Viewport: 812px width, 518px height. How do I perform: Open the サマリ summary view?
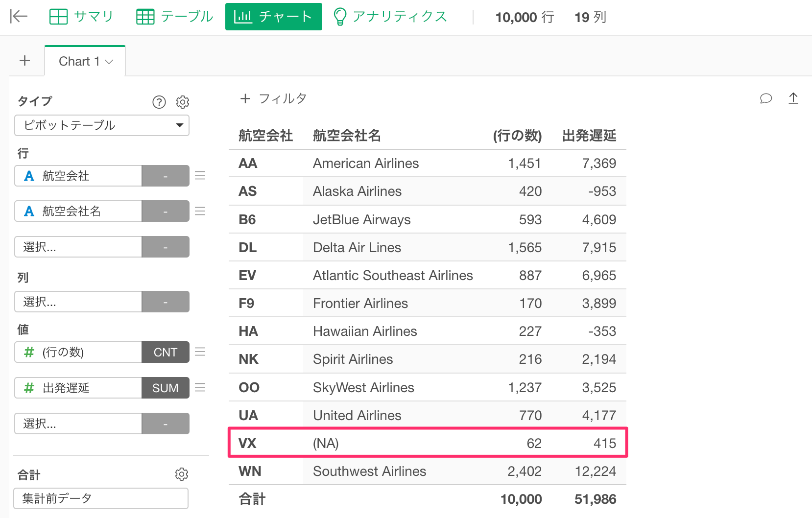click(81, 17)
